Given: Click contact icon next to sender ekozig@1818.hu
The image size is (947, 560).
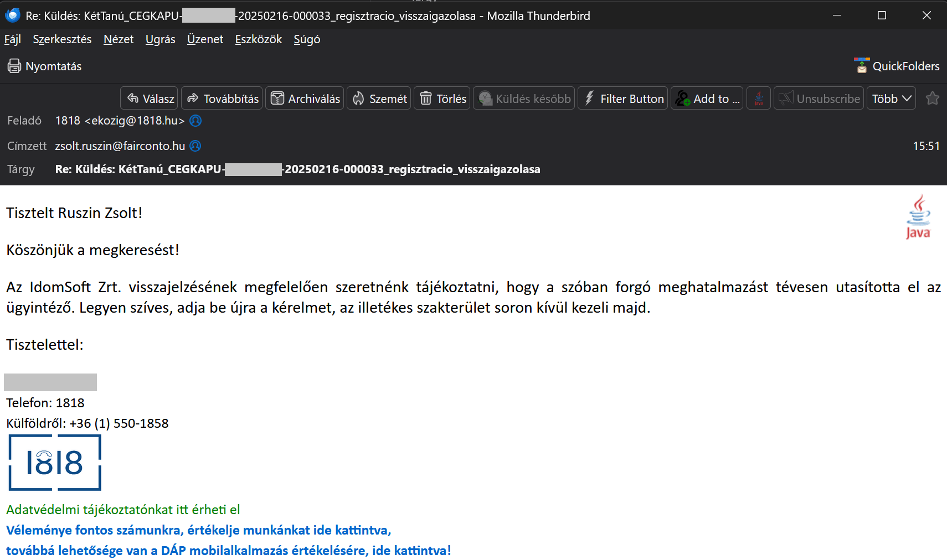Looking at the screenshot, I should click(x=195, y=121).
